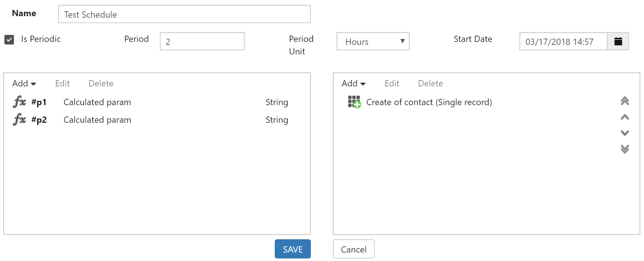Focus the Name field with Test Schedule
This screenshot has width=644, height=261.
click(x=184, y=14)
